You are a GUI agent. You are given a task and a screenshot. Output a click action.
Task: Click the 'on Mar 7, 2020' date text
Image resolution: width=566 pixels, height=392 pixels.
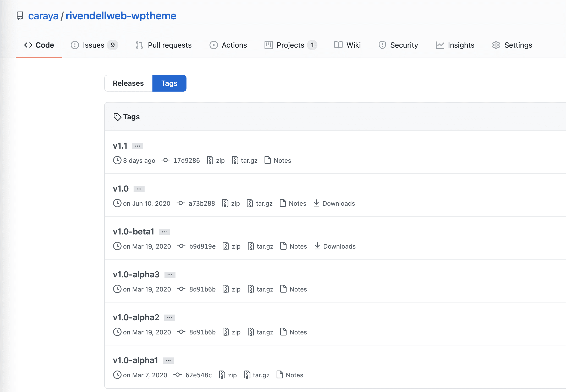coord(145,375)
